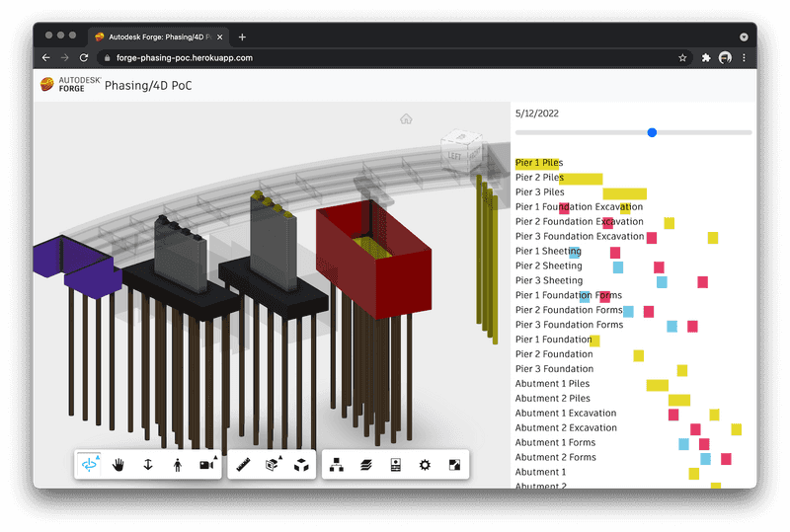The height and width of the screenshot is (532, 790).
Task: Select the Zoom dolly tool
Action: tap(148, 464)
